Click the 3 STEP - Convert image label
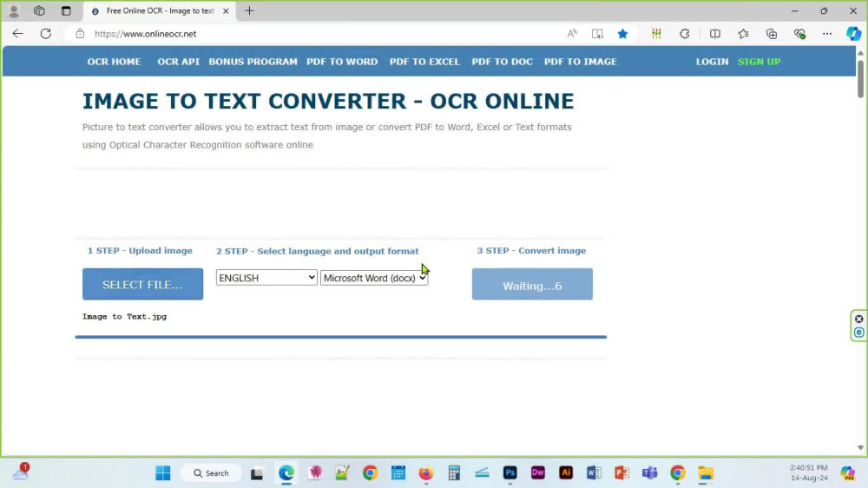 531,251
